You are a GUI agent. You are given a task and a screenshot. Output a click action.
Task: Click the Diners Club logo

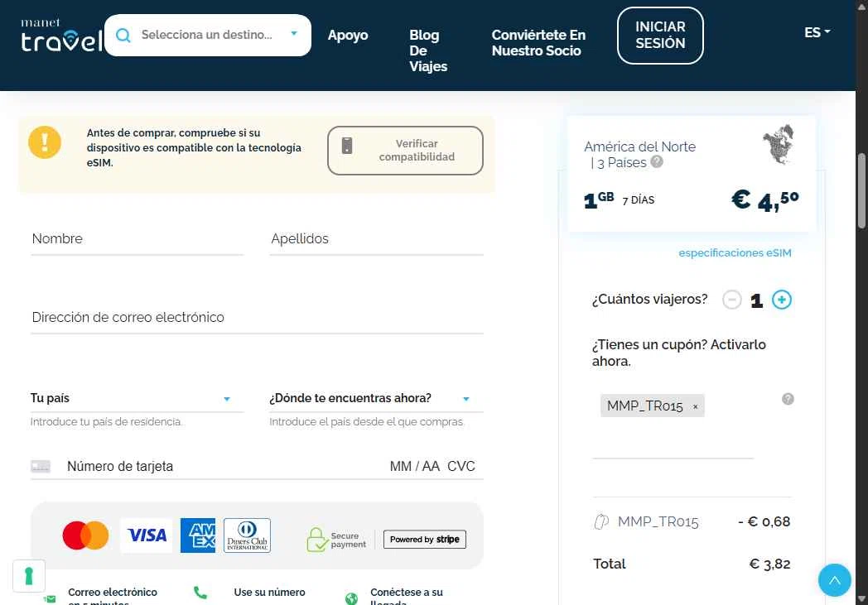click(x=247, y=535)
